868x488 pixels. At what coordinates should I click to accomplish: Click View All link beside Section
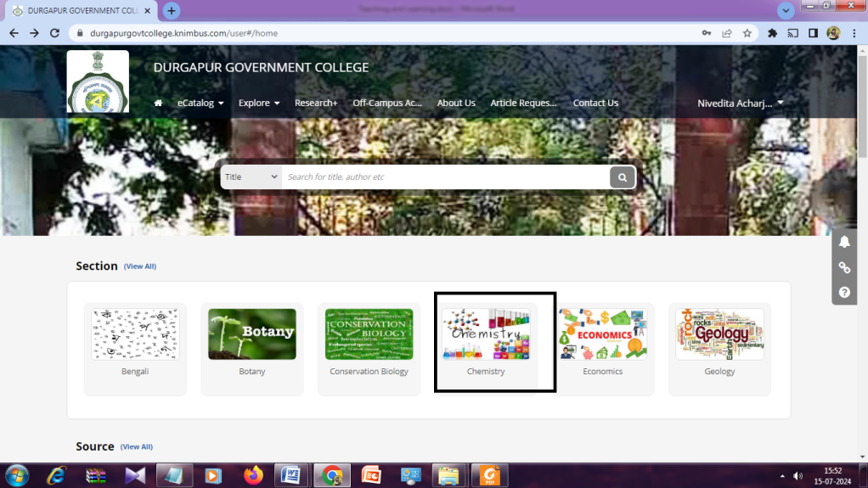[x=140, y=266]
